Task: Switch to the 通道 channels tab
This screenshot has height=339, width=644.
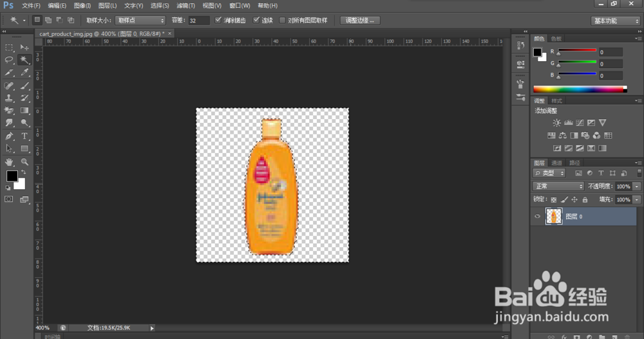Action: click(556, 163)
